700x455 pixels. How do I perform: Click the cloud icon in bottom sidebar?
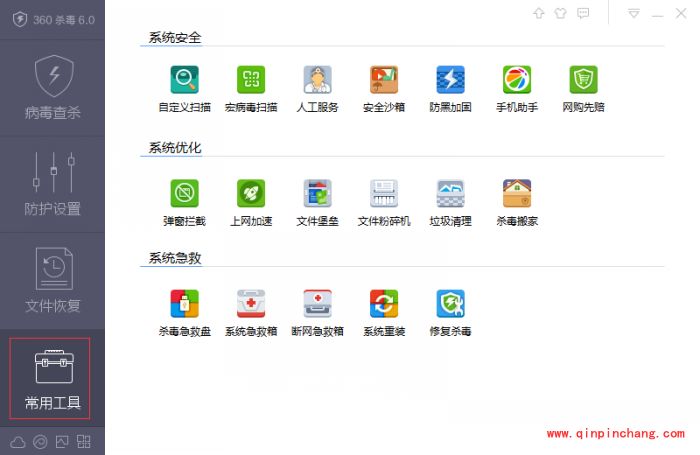18,442
